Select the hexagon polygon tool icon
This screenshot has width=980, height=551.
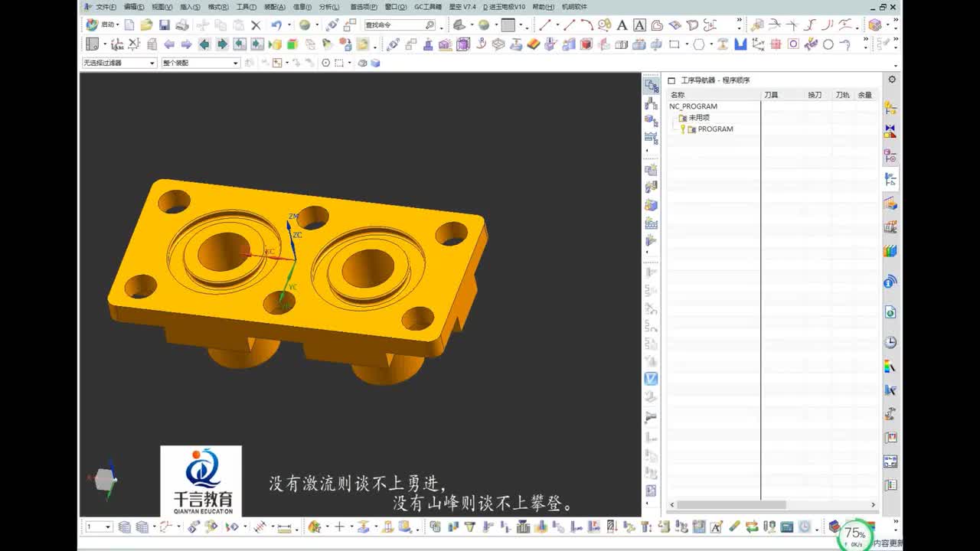[x=699, y=44]
